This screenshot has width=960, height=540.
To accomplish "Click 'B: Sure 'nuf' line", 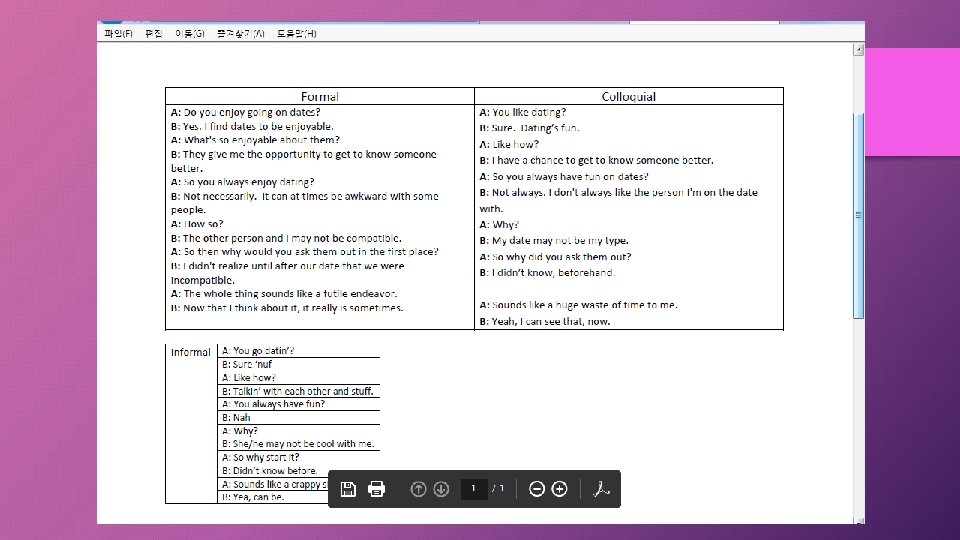I will pyautogui.click(x=247, y=364).
